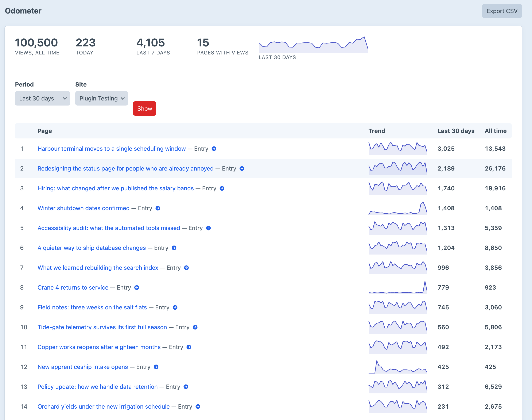Screen dimensions: 532x420
Task: Click the Export CSV button
Action: click(502, 11)
